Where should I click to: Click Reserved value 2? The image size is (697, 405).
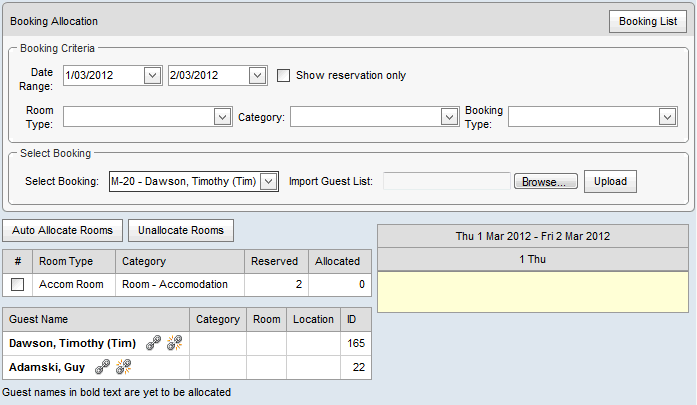(x=276, y=285)
